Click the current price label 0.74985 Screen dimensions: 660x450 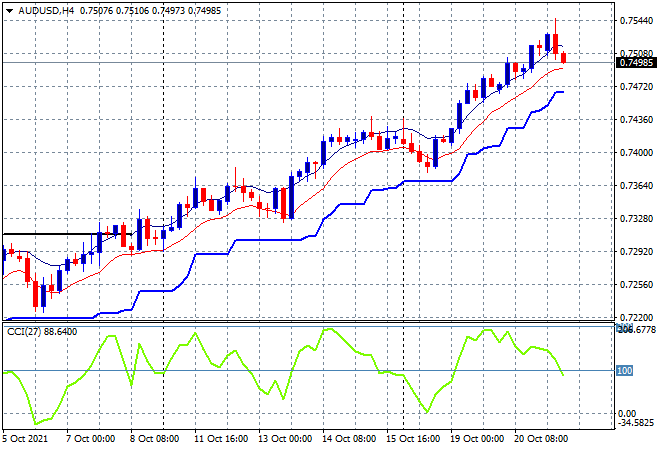click(636, 63)
